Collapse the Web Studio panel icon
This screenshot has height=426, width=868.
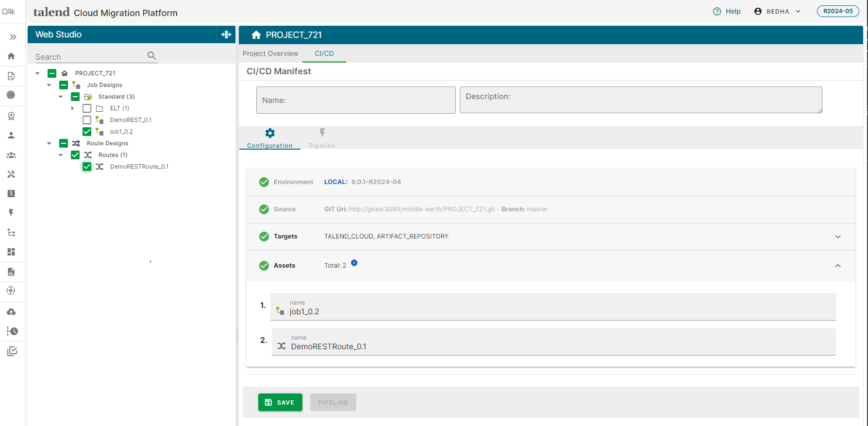226,34
